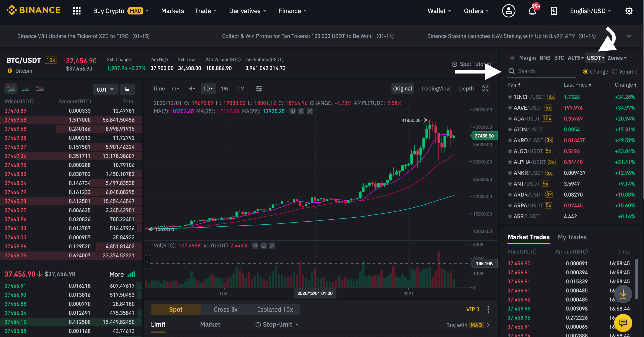This screenshot has width=644, height=337.
Task: Select the Market Trades tab
Action: 529,237
